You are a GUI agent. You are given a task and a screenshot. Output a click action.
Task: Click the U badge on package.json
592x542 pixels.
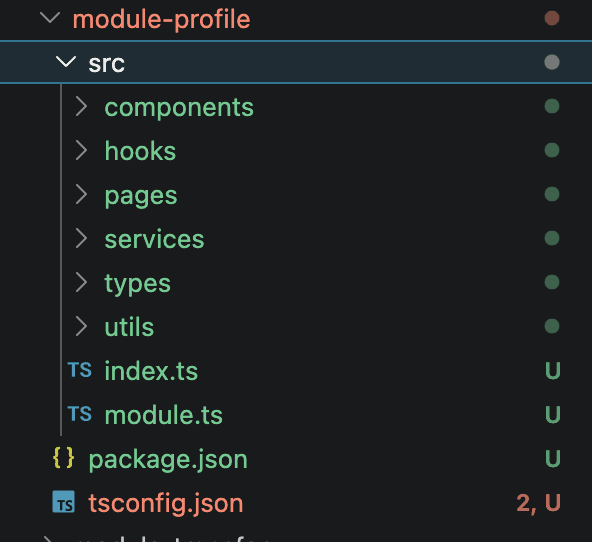553,459
